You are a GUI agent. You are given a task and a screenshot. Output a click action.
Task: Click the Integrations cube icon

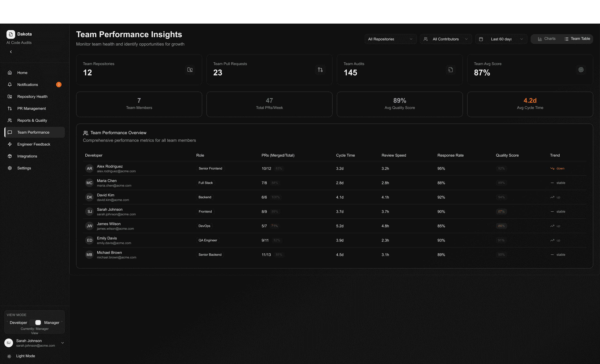click(10, 156)
